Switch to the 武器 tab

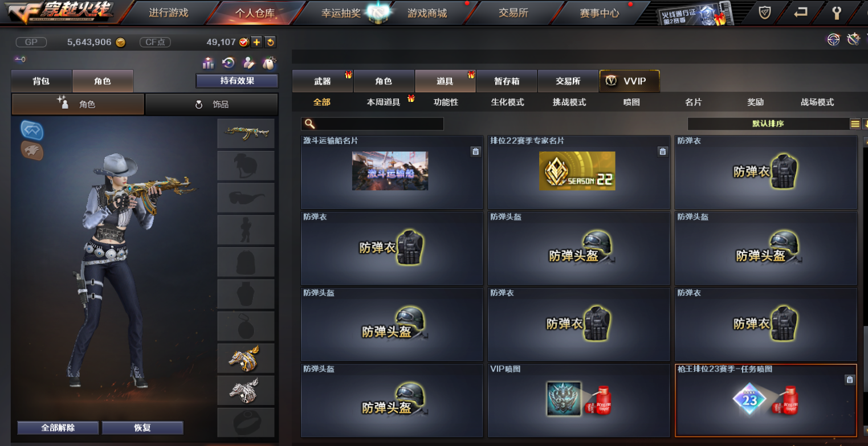[323, 81]
